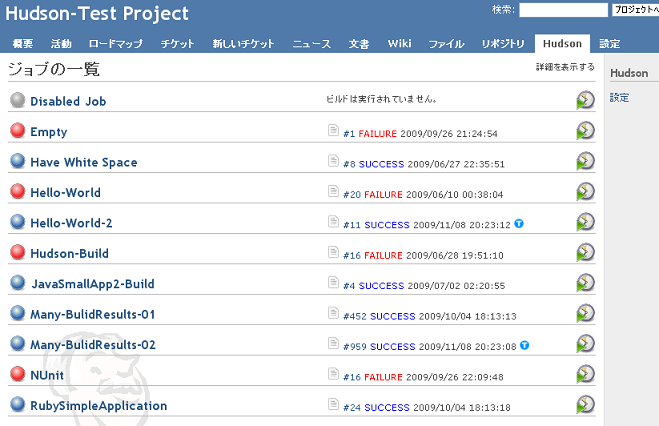Start build icon for Empty job
659x426 pixels.
[585, 131]
